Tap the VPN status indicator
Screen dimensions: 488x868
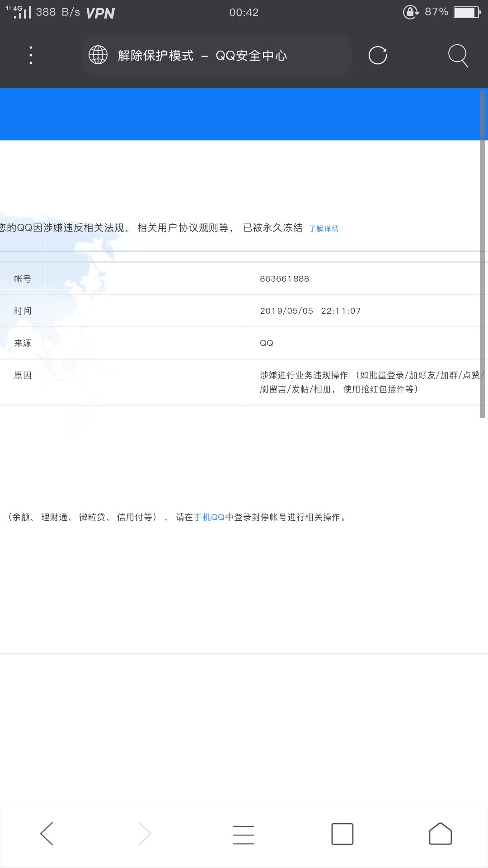point(100,14)
